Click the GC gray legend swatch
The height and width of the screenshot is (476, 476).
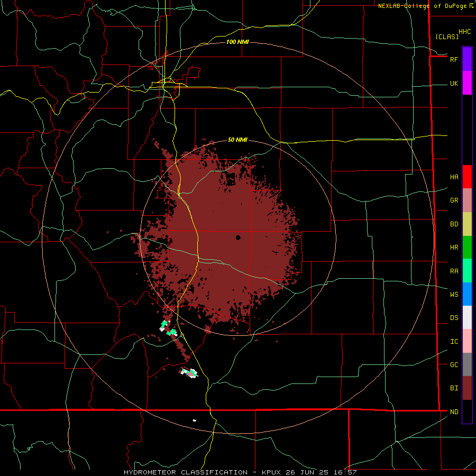point(467,364)
